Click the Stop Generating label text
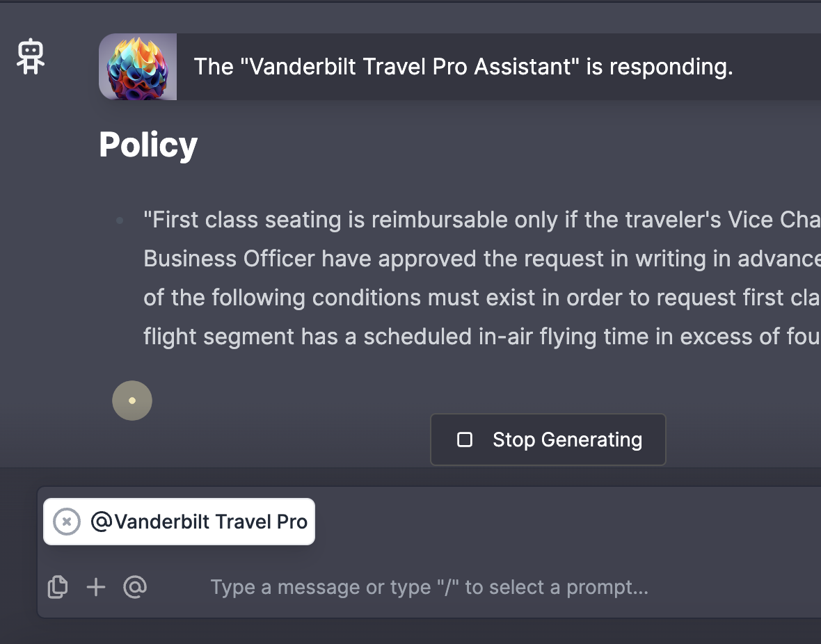 pos(567,440)
